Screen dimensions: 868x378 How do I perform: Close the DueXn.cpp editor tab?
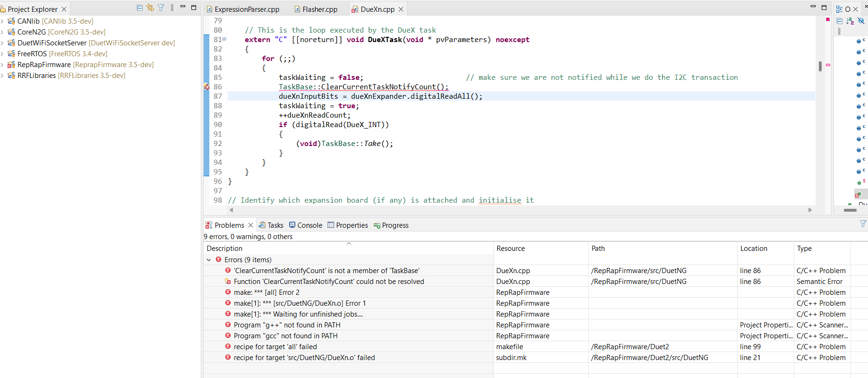(401, 9)
